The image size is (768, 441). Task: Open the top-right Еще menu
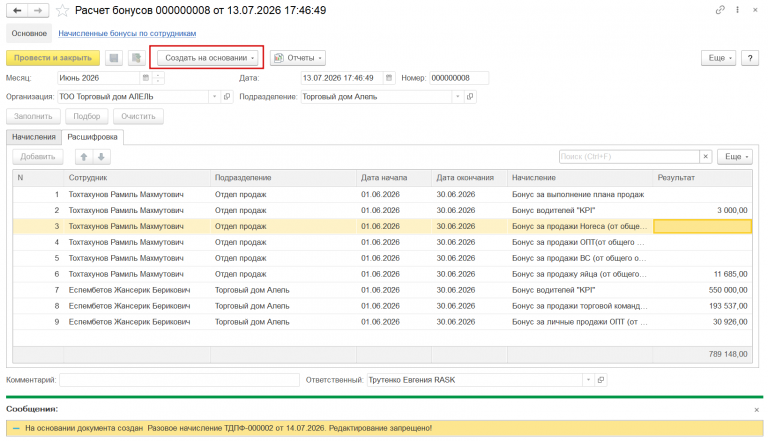[x=718, y=58]
